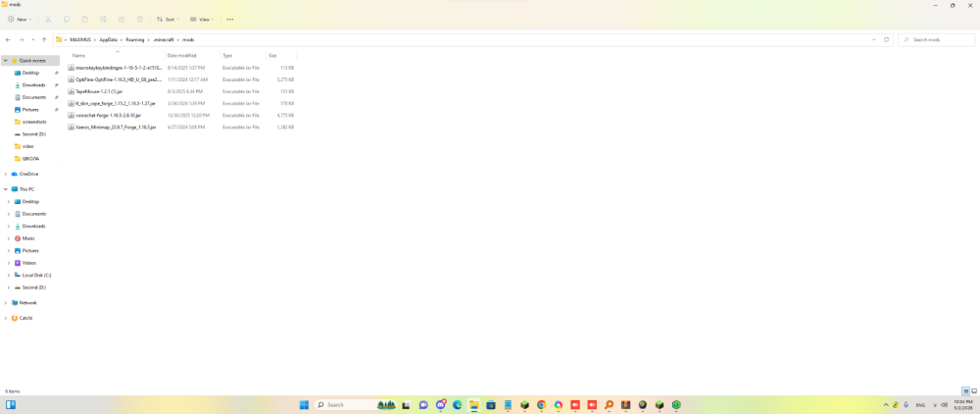
Task: Expand the OneDrive node
Action: coord(6,174)
